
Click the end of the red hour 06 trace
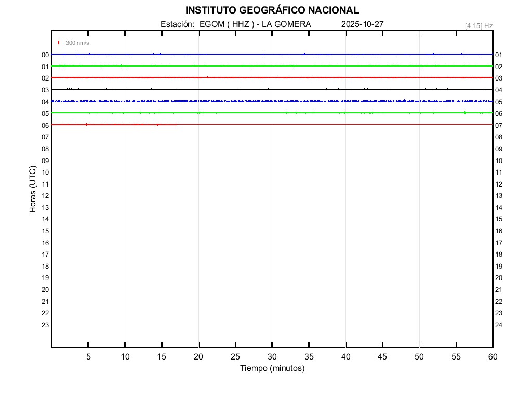(x=176, y=124)
